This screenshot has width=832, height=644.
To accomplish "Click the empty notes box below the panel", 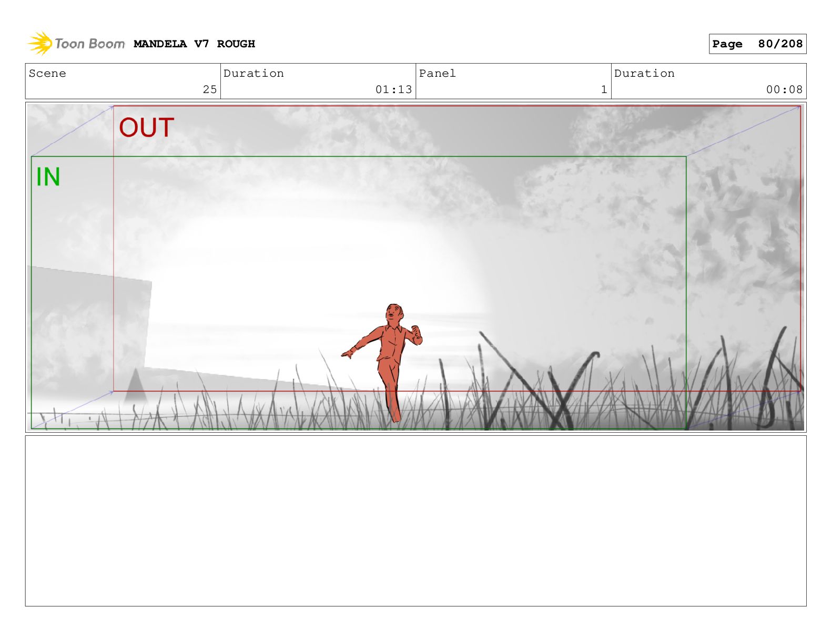I will (415, 521).
